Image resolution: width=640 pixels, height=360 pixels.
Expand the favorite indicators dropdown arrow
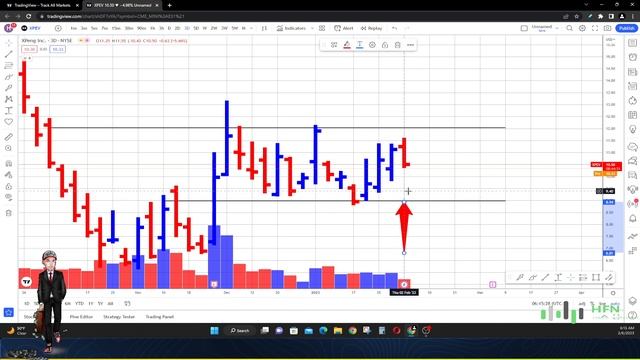tap(312, 28)
